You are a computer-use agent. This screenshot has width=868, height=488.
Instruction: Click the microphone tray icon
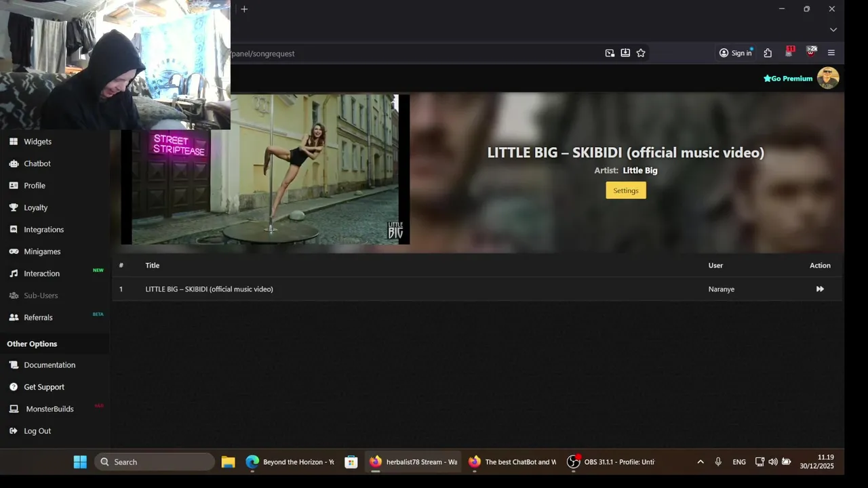718,462
